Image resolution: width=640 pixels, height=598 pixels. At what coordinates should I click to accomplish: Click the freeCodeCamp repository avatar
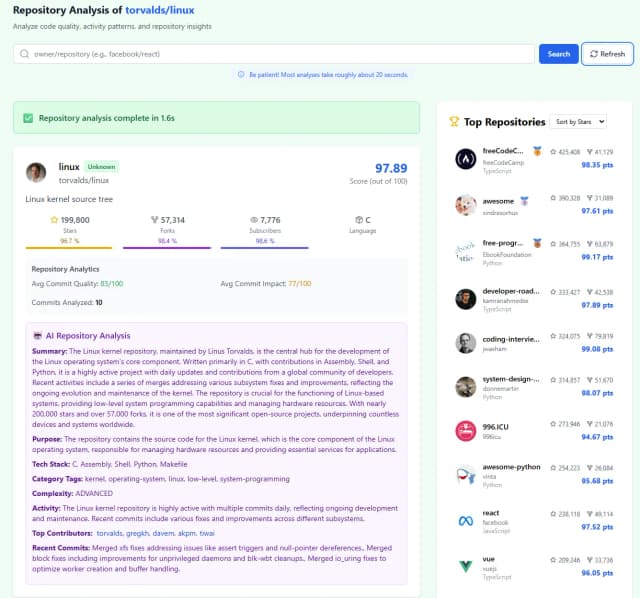[465, 158]
